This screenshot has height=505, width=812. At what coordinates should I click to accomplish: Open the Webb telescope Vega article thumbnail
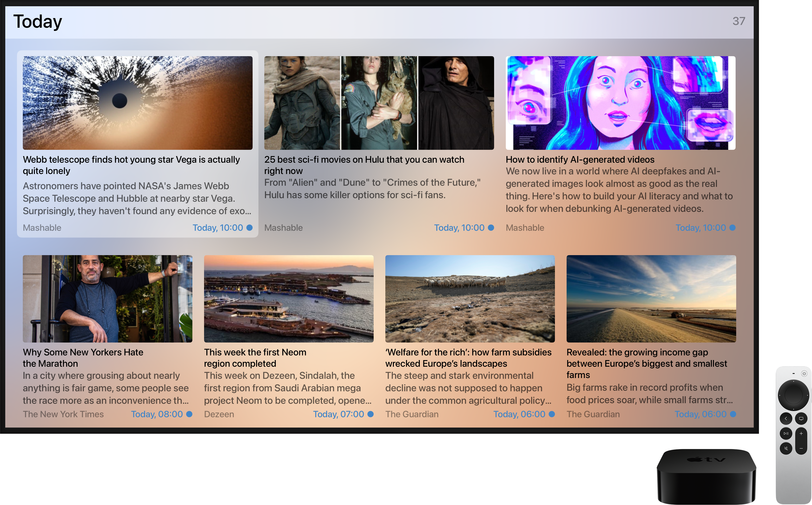coord(137,103)
